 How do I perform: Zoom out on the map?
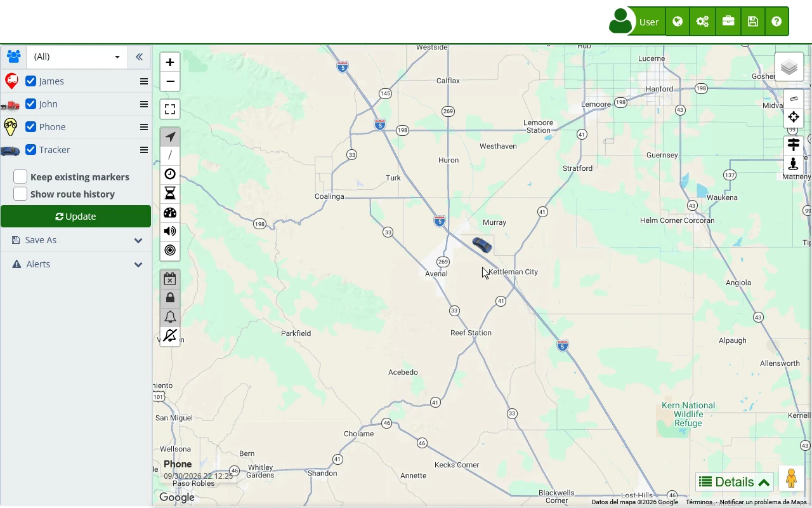pos(170,81)
